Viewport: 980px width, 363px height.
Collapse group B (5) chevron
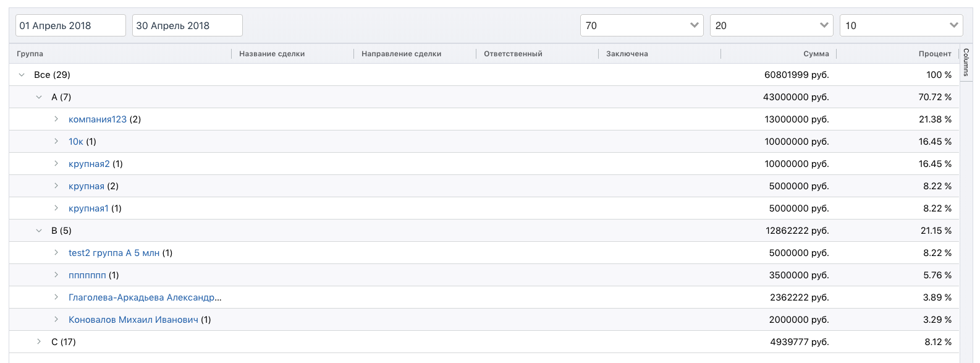click(39, 231)
